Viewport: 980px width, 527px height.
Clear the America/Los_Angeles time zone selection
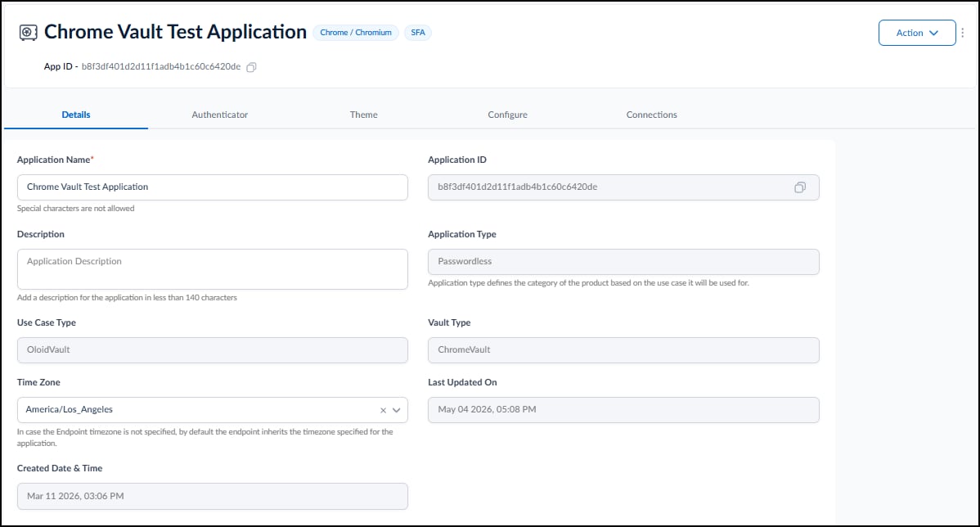pyautogui.click(x=383, y=410)
